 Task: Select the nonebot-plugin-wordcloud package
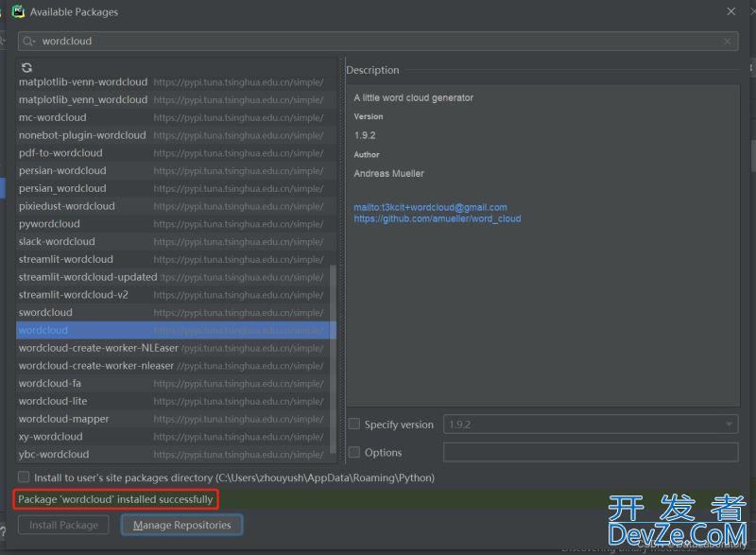(176, 135)
